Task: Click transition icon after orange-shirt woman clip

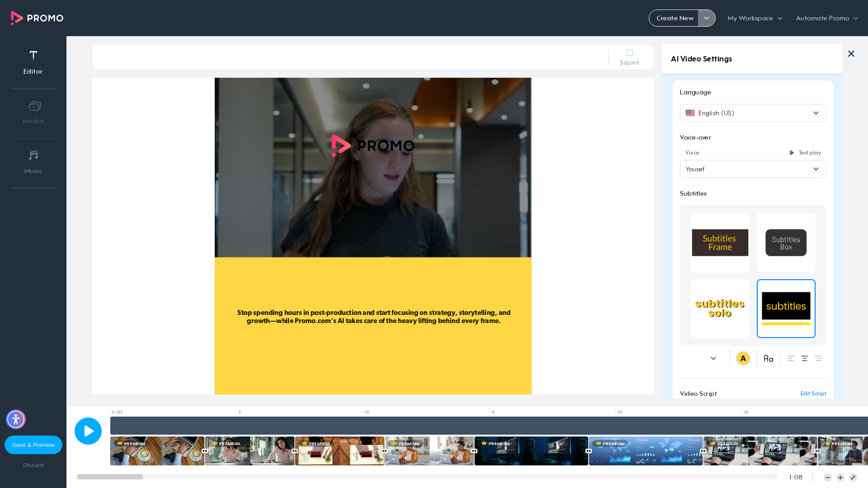Action: [474, 451]
